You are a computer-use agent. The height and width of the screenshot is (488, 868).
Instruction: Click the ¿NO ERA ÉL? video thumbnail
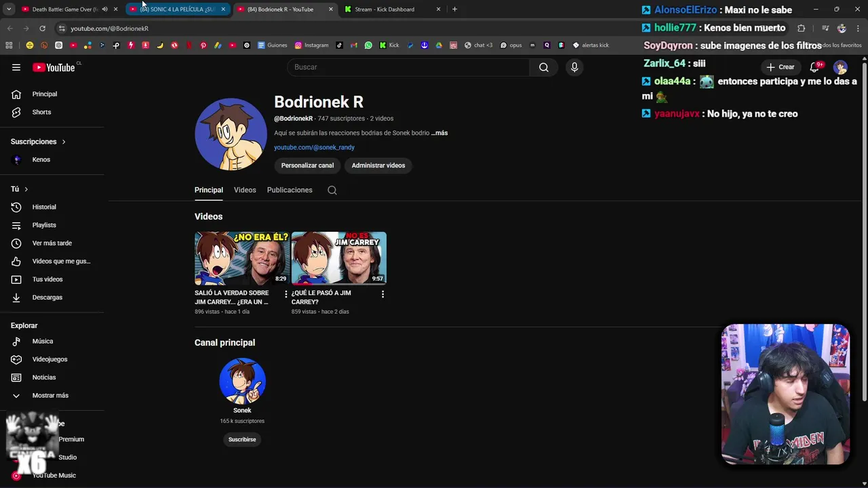click(242, 258)
